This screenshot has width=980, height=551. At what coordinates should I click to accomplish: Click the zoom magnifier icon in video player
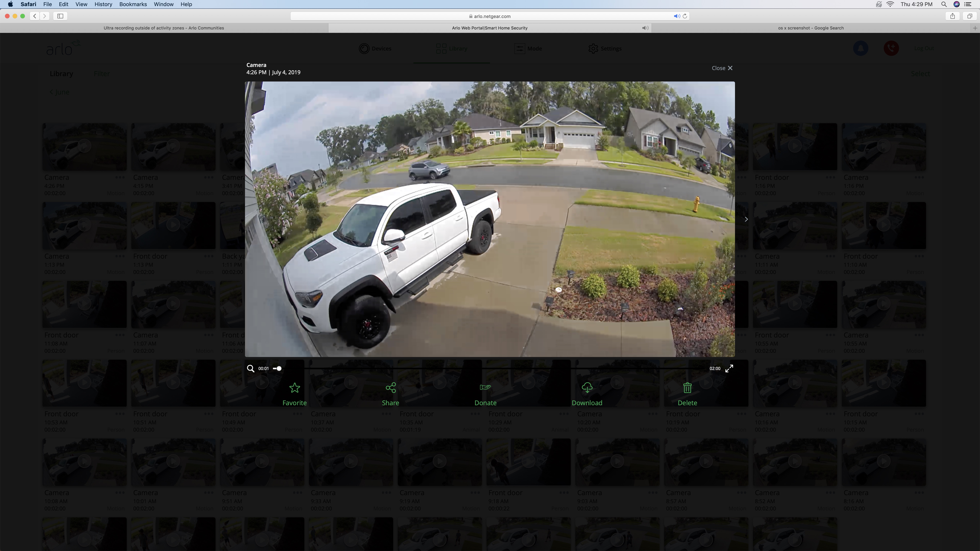250,368
